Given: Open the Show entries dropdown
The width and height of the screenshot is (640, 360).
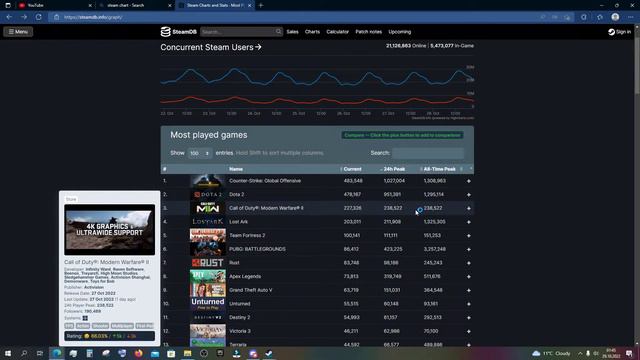Looking at the screenshot, I should (x=200, y=153).
